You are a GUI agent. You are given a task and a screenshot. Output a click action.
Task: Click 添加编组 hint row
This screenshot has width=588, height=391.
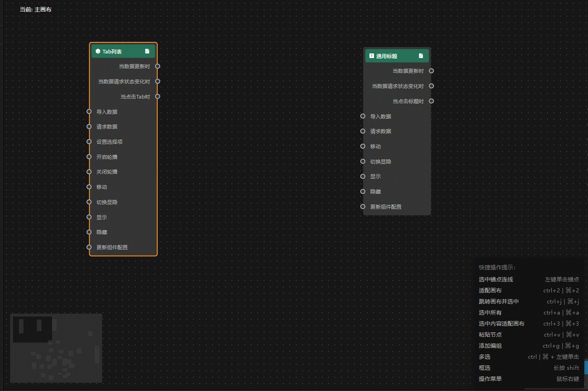[x=529, y=346]
